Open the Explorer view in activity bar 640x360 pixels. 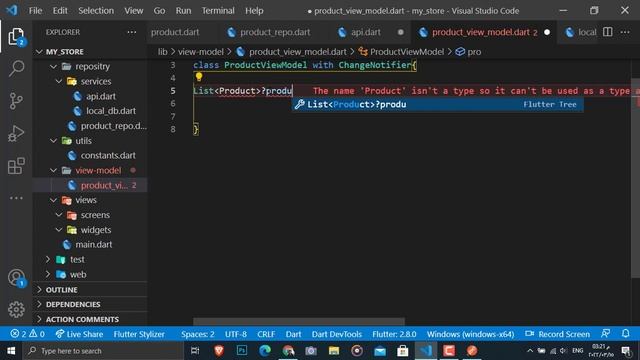click(x=16, y=37)
